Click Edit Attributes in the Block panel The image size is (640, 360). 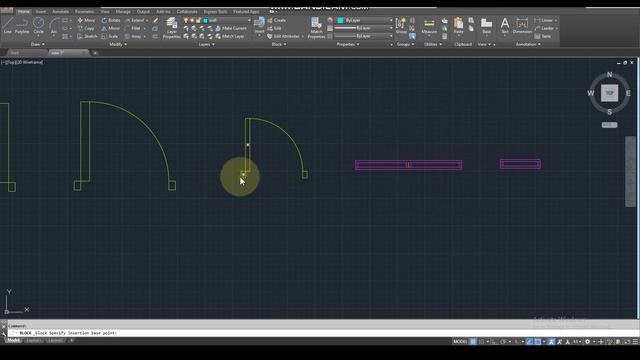click(284, 36)
